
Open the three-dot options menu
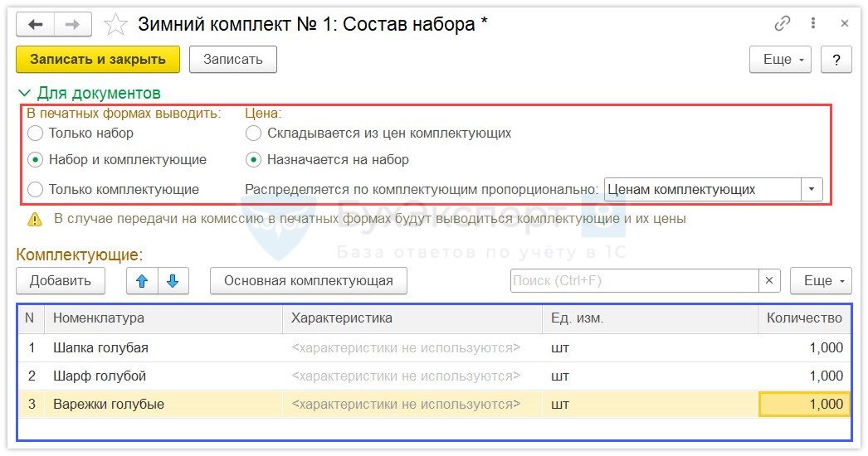tap(814, 24)
